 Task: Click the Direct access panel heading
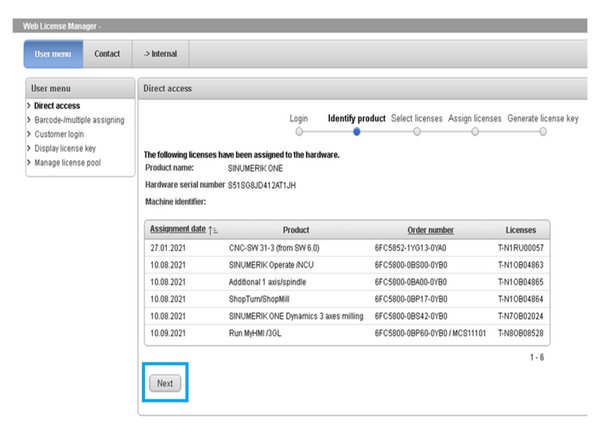168,89
